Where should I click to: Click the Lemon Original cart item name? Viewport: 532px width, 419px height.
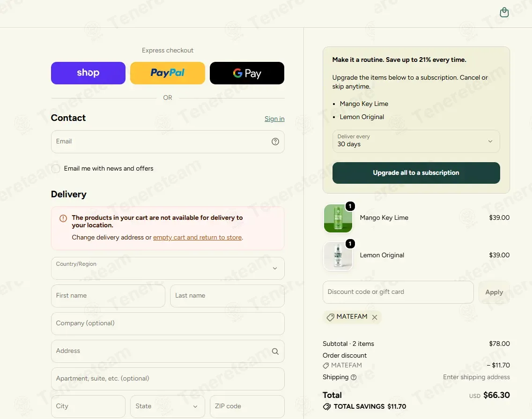382,255
